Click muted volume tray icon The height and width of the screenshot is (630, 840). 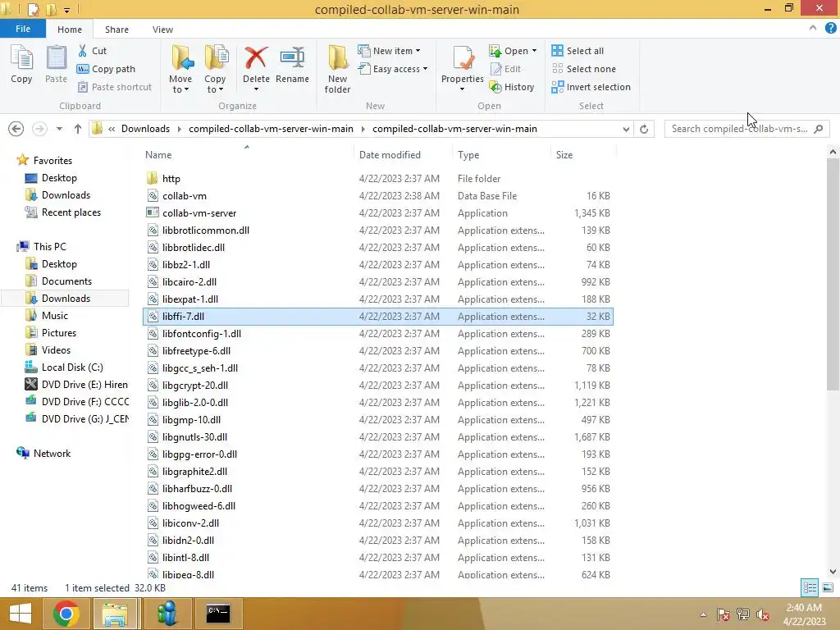pos(763,614)
